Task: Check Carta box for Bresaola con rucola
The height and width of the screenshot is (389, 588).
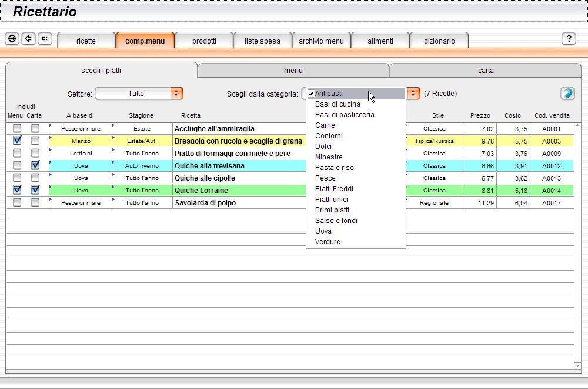Action: [35, 141]
